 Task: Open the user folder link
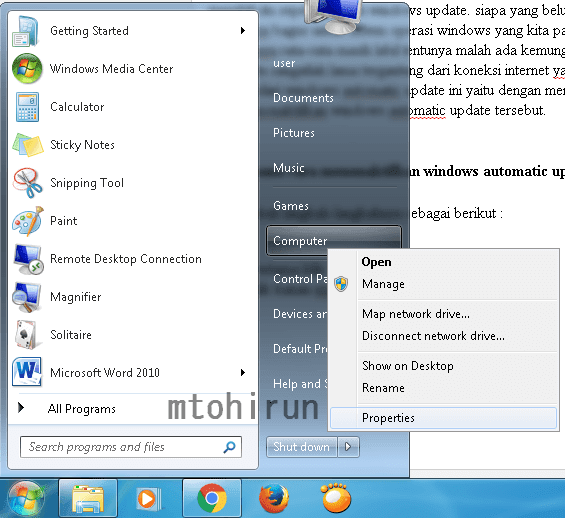click(x=284, y=63)
